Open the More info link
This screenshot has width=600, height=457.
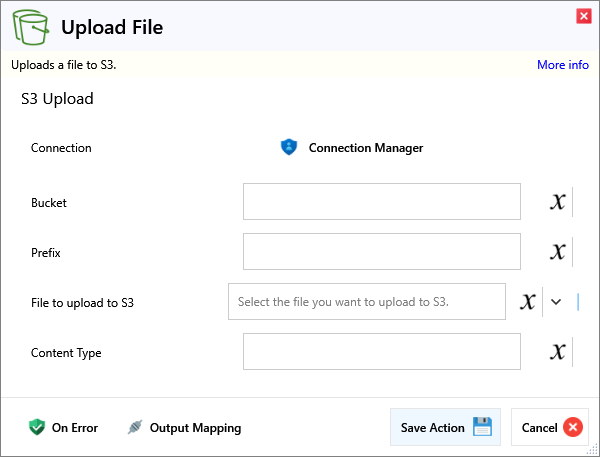tap(562, 65)
